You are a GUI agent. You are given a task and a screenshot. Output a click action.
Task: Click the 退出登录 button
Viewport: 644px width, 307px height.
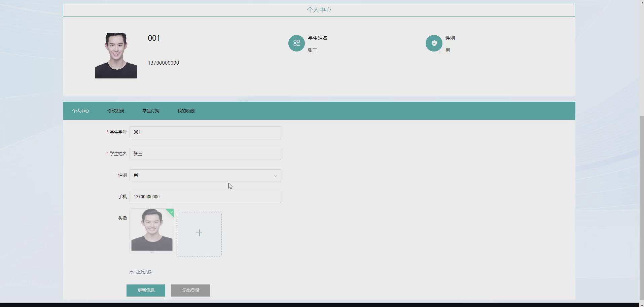pyautogui.click(x=191, y=290)
